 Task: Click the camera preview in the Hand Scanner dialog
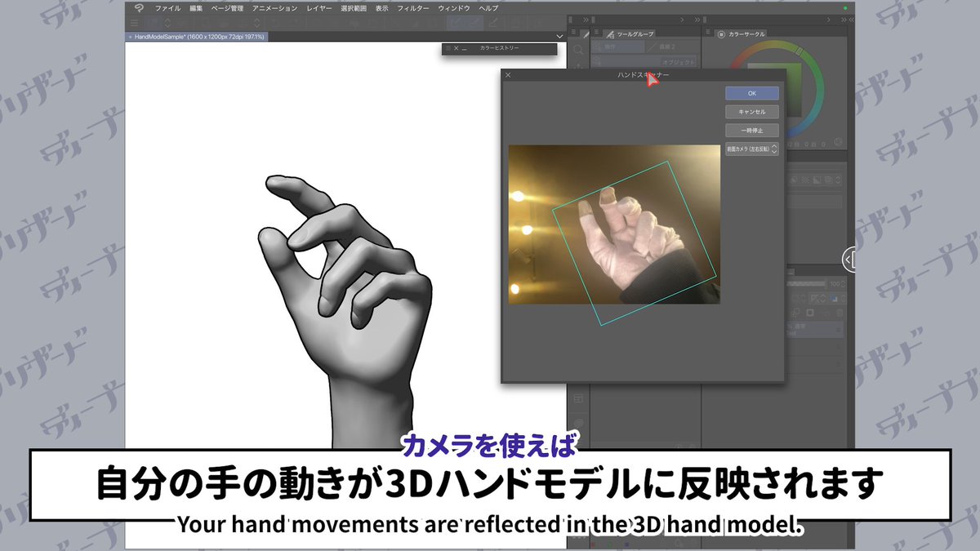[612, 224]
